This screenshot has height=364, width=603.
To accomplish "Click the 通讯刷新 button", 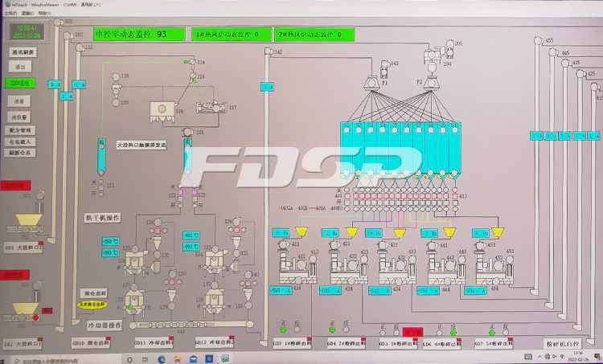I will (22, 52).
